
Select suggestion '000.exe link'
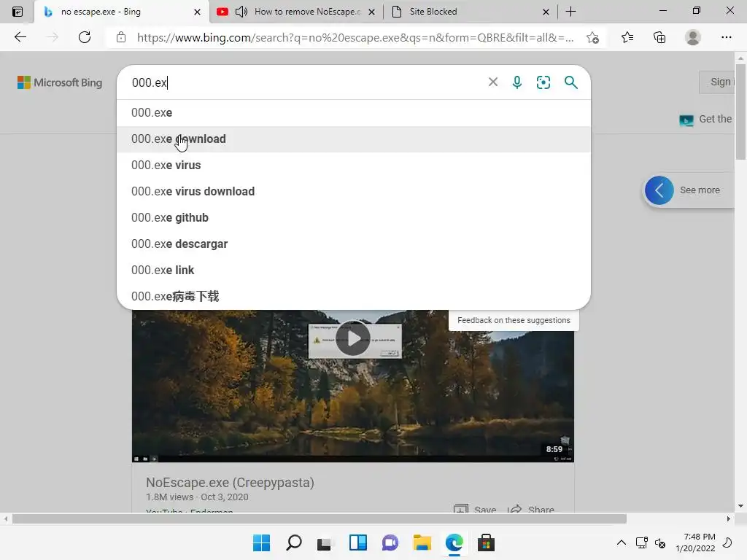[354, 270]
